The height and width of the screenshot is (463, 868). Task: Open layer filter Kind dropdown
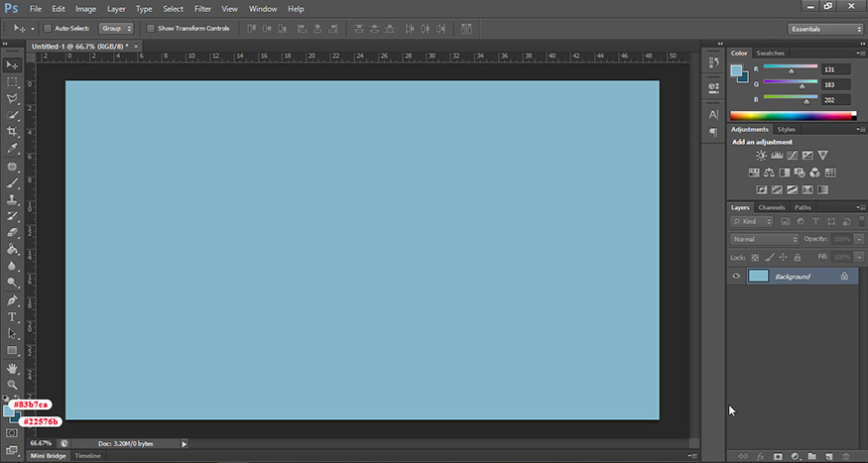751,221
